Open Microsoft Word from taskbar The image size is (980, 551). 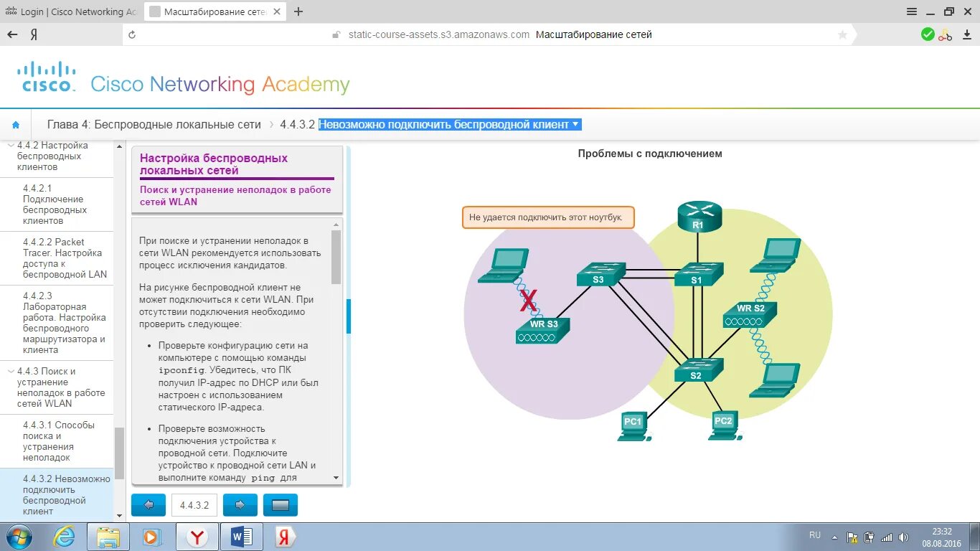coord(242,537)
